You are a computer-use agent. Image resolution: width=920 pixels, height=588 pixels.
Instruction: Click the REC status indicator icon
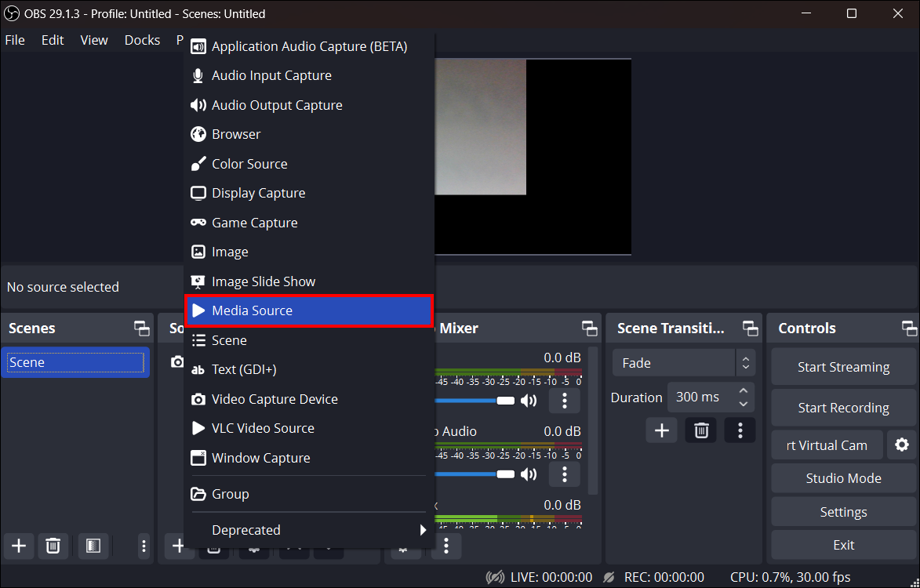[609, 578]
